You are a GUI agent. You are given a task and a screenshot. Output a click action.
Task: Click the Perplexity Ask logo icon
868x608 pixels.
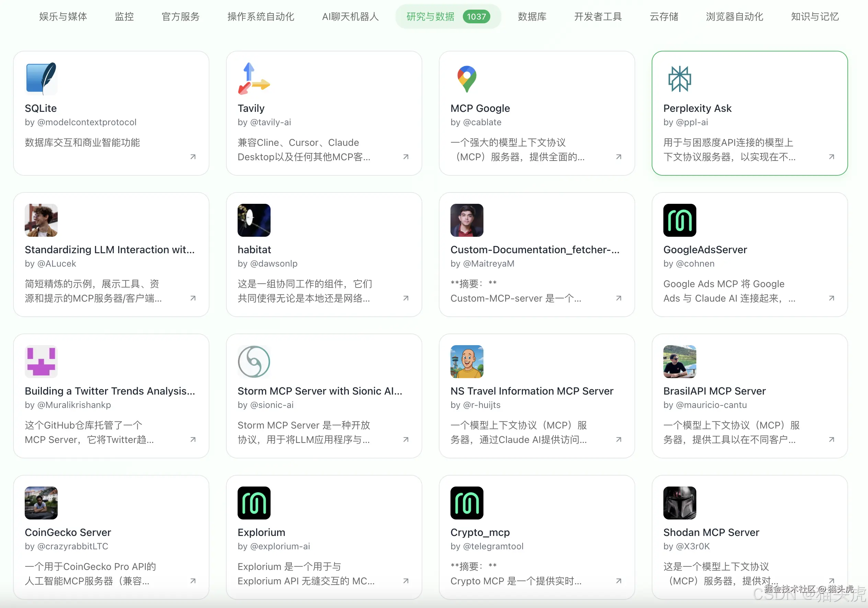679,78
